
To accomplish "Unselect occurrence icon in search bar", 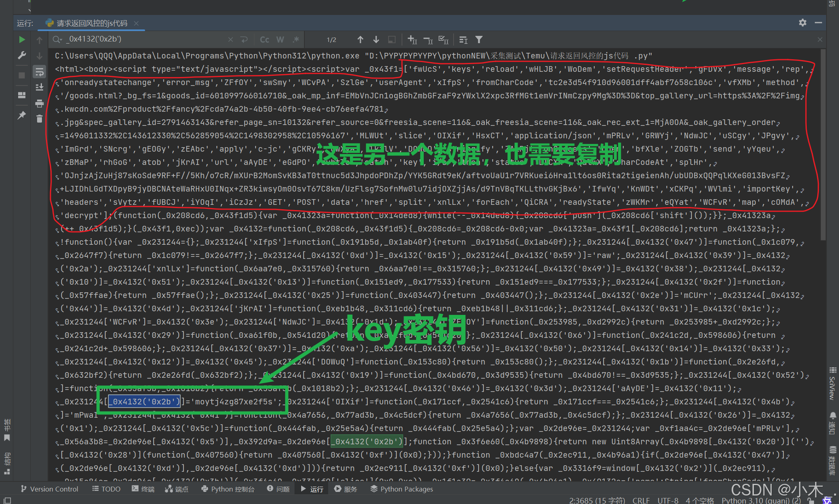I will pos(428,40).
